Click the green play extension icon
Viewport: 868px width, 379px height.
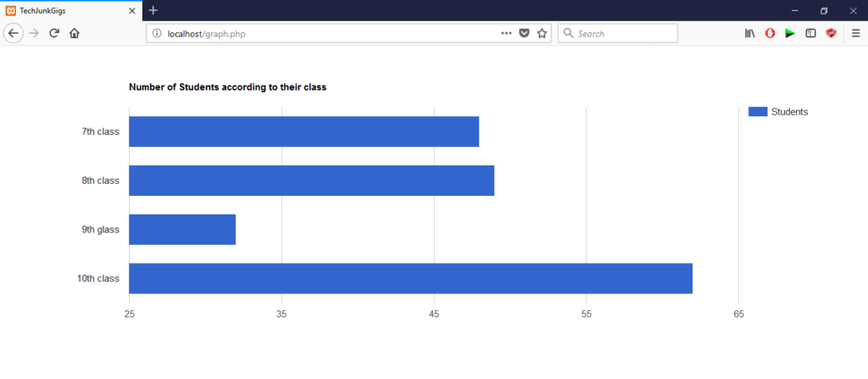coord(790,33)
